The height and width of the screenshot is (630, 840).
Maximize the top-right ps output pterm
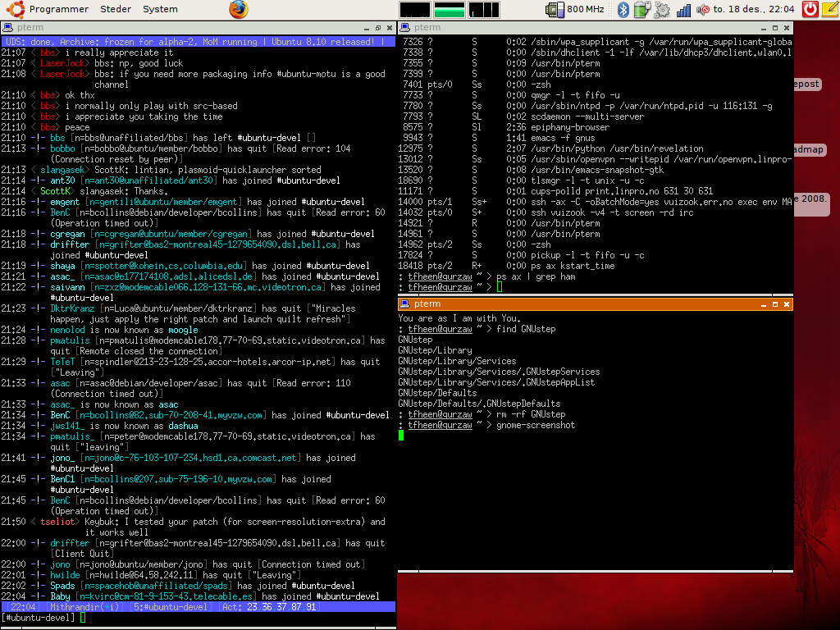tap(775, 28)
